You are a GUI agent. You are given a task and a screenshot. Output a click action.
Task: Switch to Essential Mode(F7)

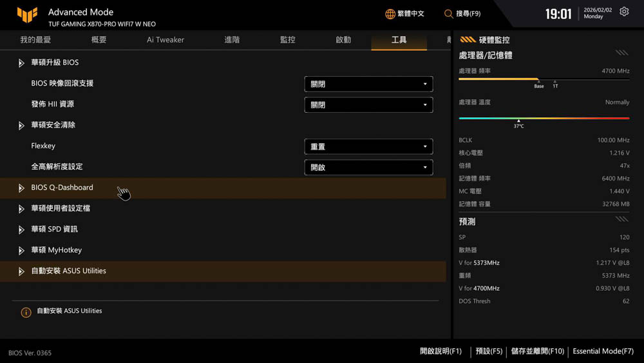click(x=603, y=351)
